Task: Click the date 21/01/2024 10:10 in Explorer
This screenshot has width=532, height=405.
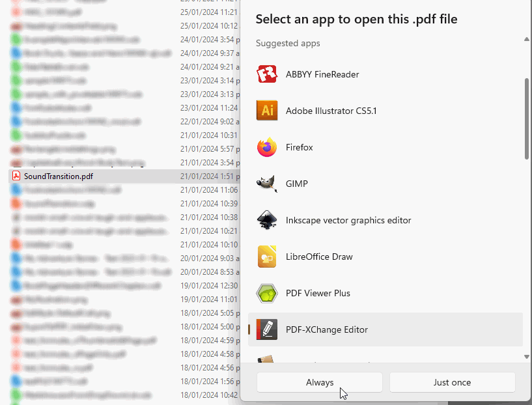Action: click(209, 245)
